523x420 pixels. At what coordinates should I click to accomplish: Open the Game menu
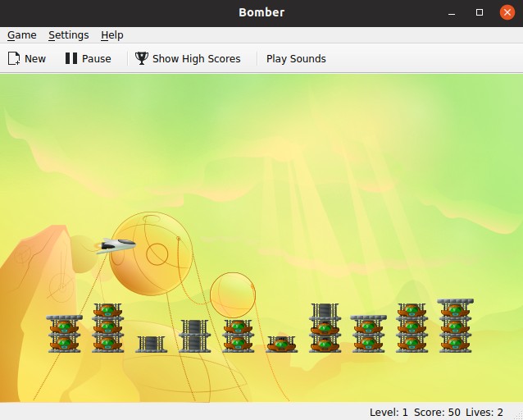pos(21,35)
